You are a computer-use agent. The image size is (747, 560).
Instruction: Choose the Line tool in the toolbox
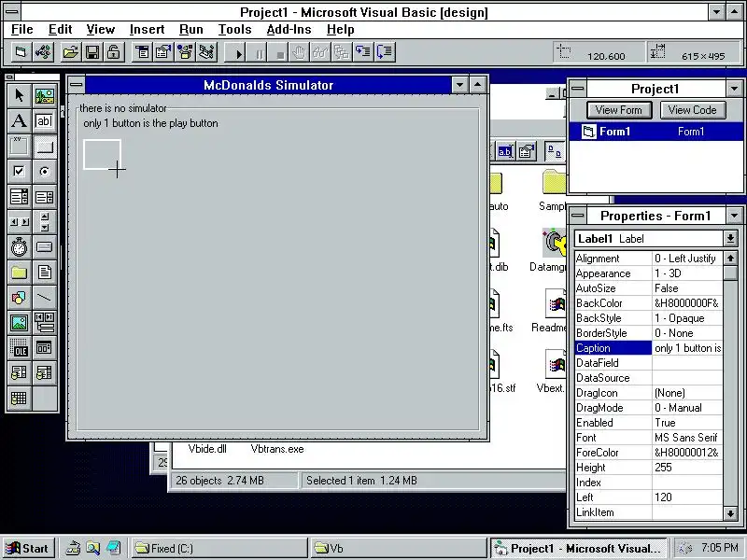pos(44,298)
